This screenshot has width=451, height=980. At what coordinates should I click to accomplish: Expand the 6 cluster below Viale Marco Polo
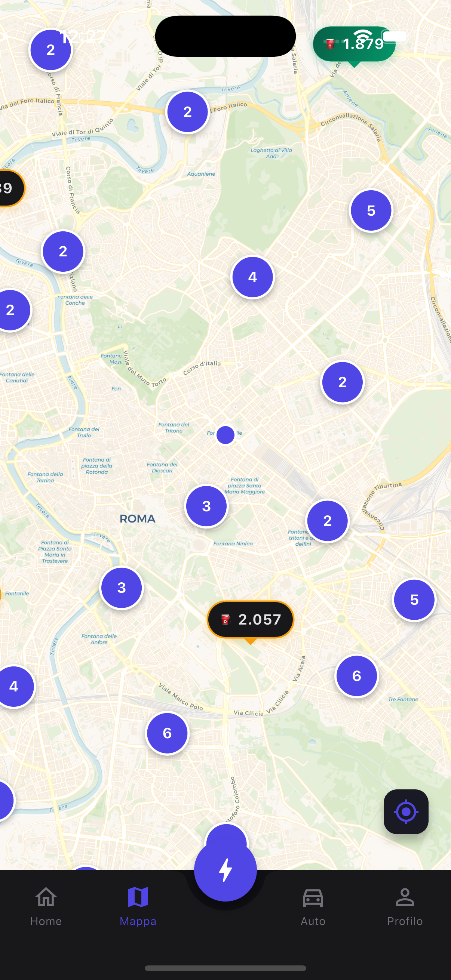(167, 733)
